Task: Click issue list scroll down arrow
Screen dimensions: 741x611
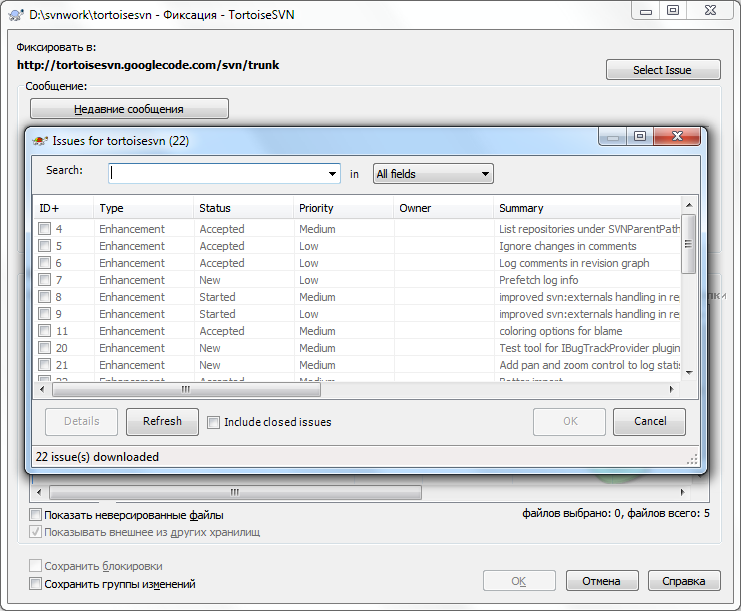Action: coord(689,373)
